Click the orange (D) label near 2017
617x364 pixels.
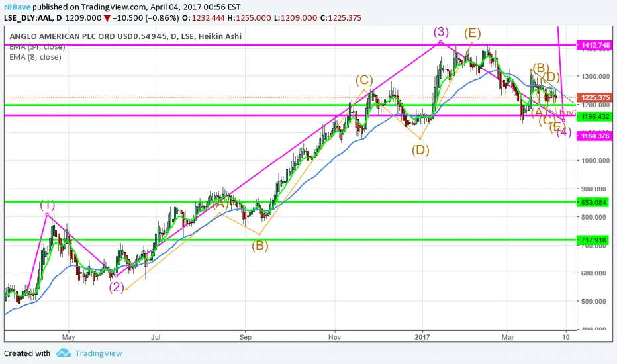[x=420, y=150]
